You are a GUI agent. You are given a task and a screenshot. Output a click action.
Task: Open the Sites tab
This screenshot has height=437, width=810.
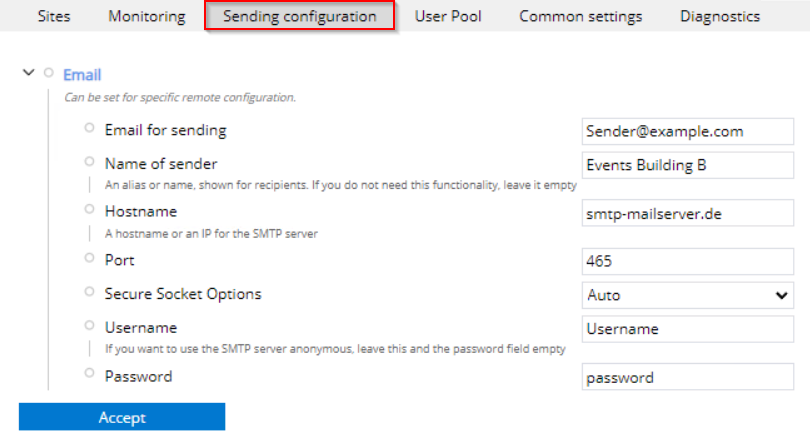[x=54, y=16]
